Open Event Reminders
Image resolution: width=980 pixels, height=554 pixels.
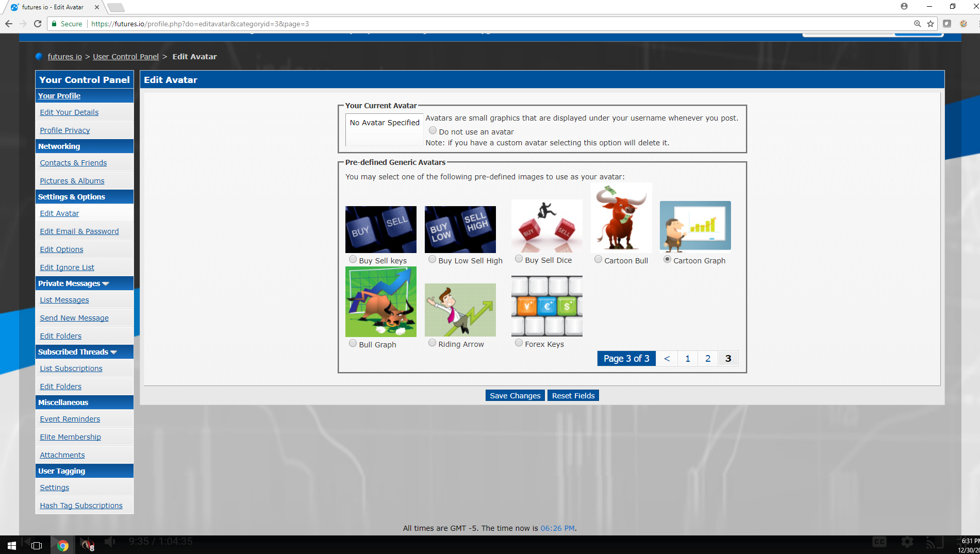tap(70, 419)
